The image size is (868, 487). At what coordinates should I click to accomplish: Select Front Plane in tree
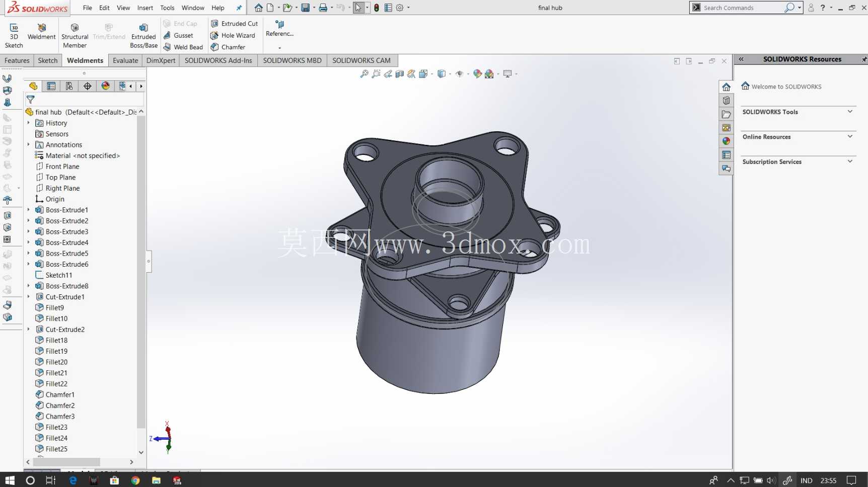(x=62, y=167)
